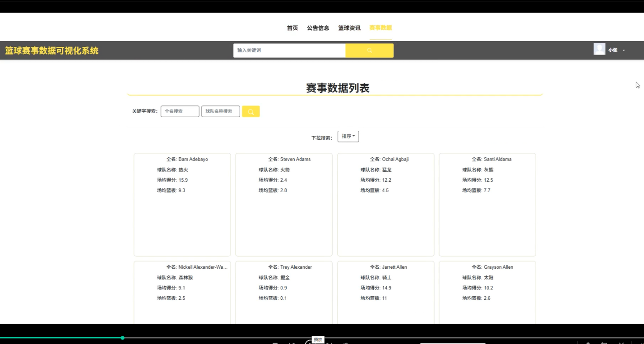Click the 场均篮板 value 2.5

coord(182,298)
